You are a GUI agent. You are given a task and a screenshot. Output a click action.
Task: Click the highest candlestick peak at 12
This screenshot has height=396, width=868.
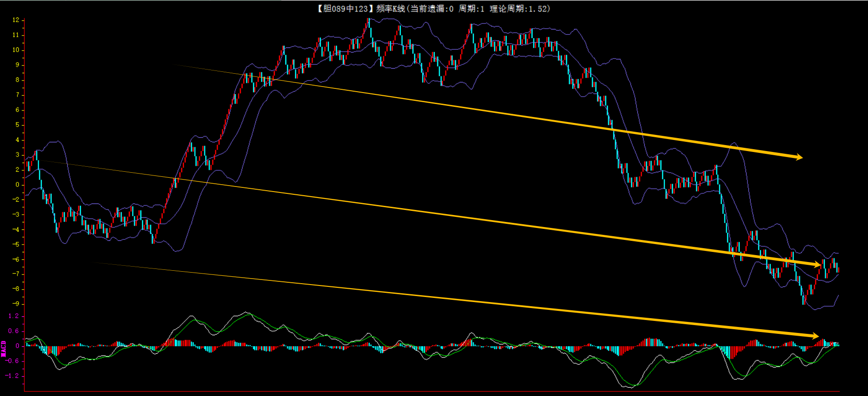click(x=369, y=22)
